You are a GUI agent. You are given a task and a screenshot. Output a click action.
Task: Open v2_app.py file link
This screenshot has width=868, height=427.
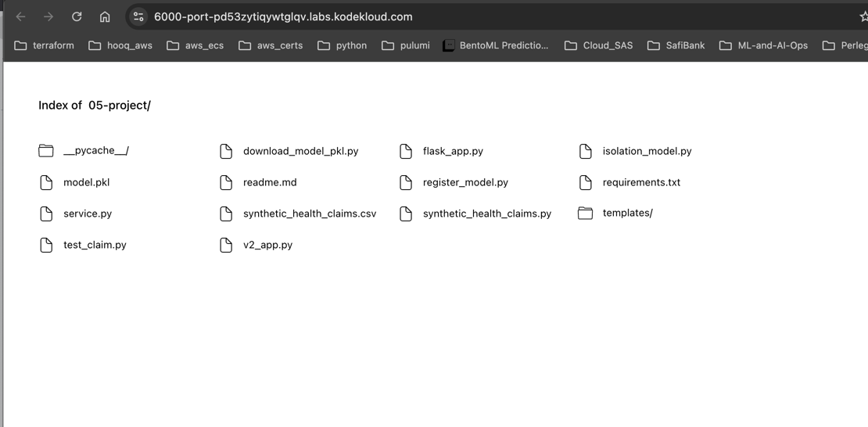pos(267,245)
